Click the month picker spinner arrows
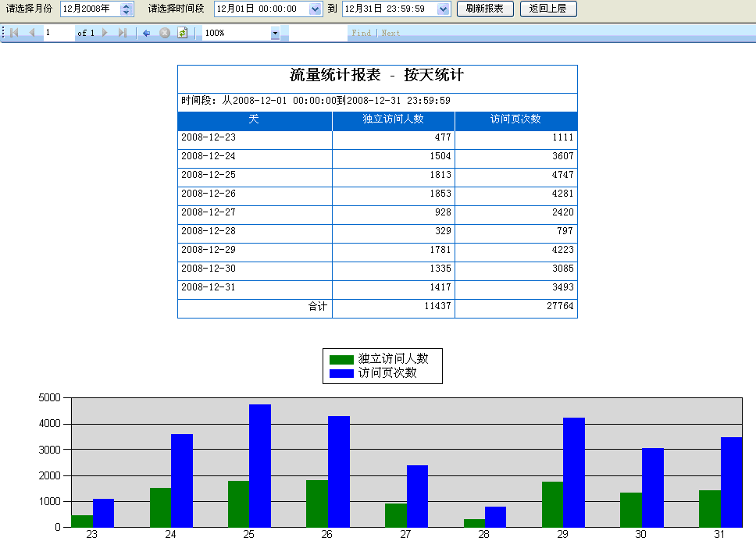This screenshot has width=756, height=541. 127,9
